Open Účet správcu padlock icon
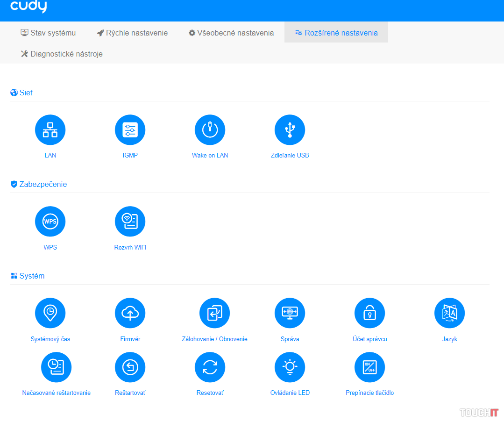This screenshot has height=422, width=504. 369,313
